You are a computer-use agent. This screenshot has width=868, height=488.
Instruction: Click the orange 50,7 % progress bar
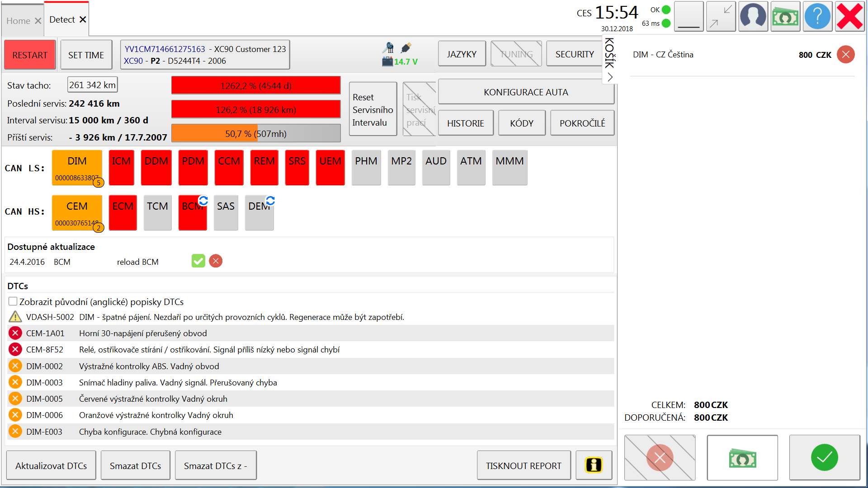click(255, 134)
